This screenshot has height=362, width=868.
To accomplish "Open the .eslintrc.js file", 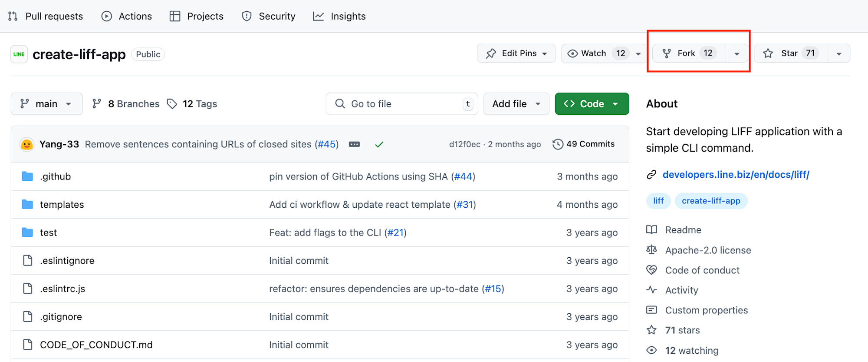I will (x=62, y=289).
